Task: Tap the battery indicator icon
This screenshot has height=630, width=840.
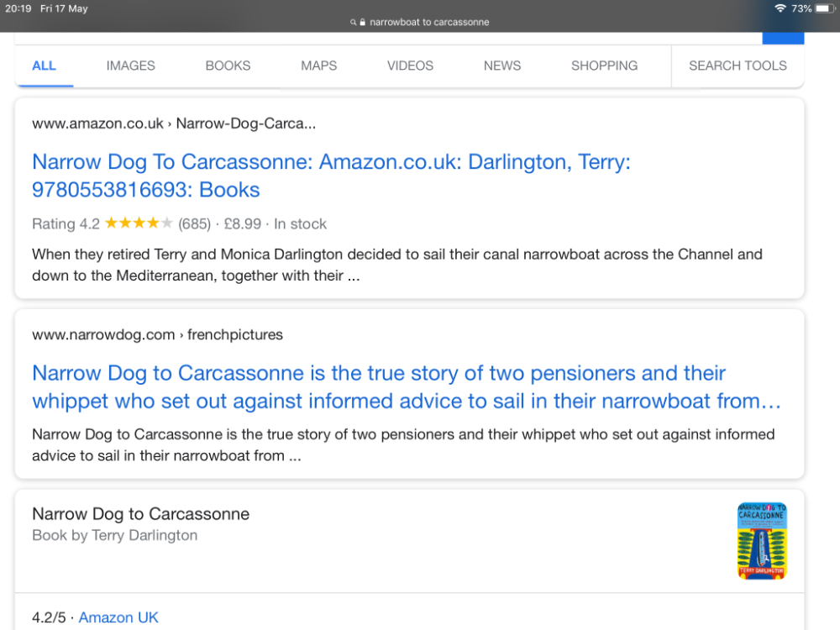Action: (825, 8)
